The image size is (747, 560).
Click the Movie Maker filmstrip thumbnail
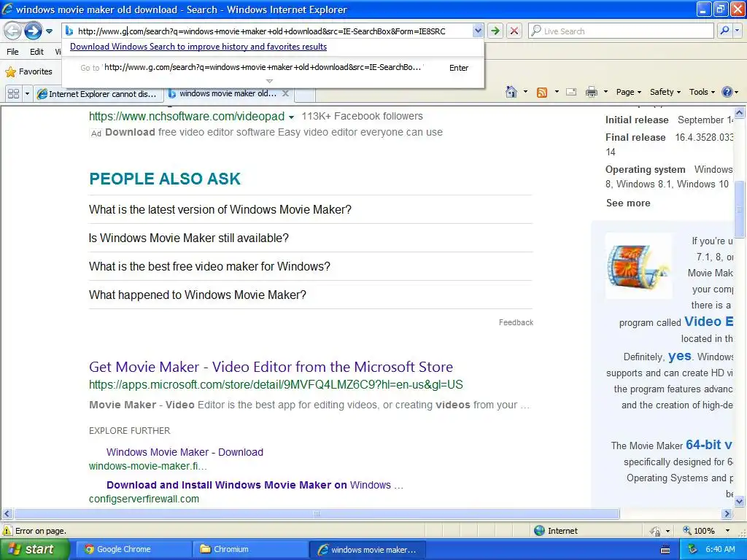[639, 265]
